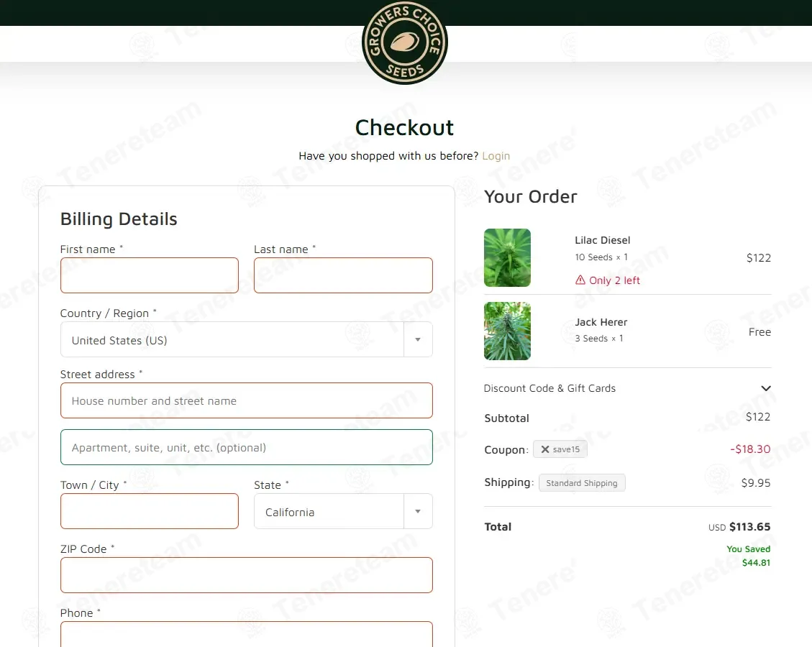
Task: Click the Standard Shipping tag
Action: click(582, 483)
